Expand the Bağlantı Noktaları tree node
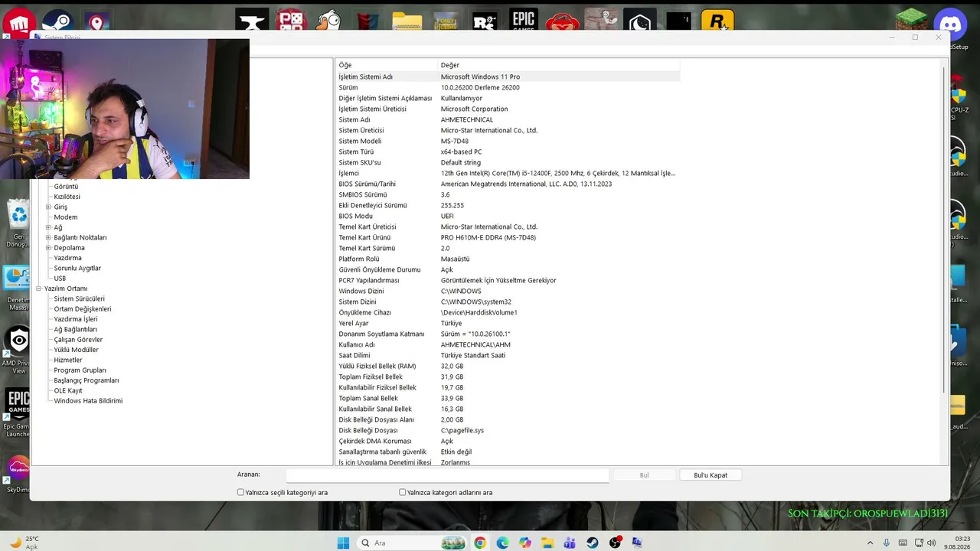 point(48,237)
